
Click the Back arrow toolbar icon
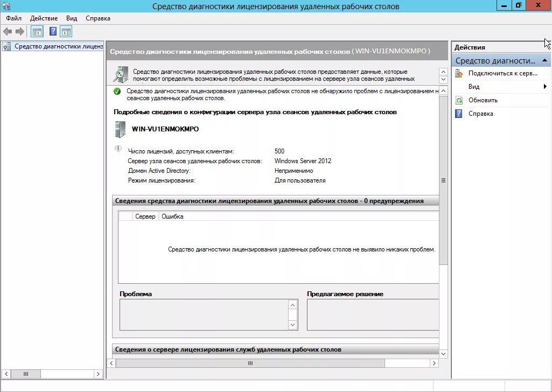8,32
